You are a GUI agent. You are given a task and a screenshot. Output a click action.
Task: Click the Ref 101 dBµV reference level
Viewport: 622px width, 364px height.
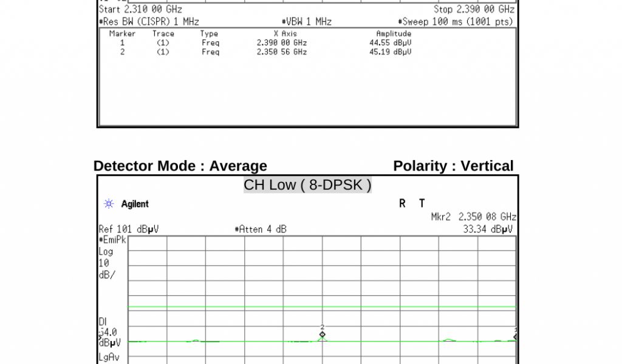point(129,229)
